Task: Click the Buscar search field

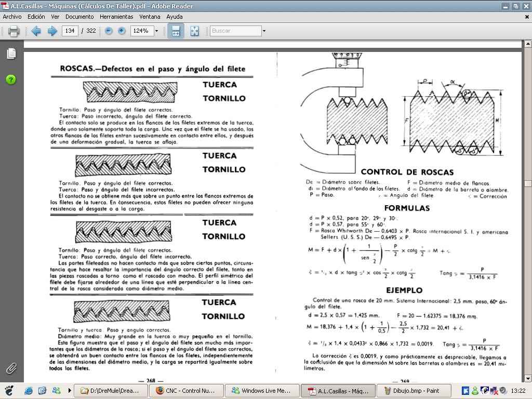Action: pyautogui.click(x=236, y=31)
